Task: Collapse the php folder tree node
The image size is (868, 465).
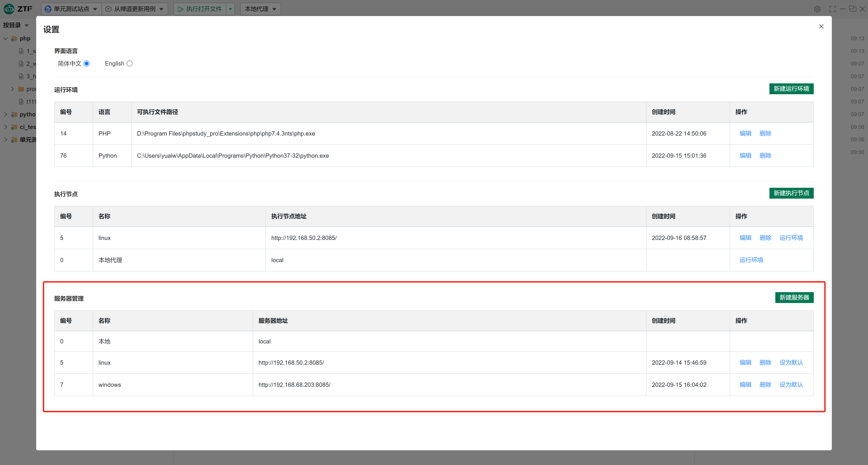Action: pyautogui.click(x=5, y=39)
